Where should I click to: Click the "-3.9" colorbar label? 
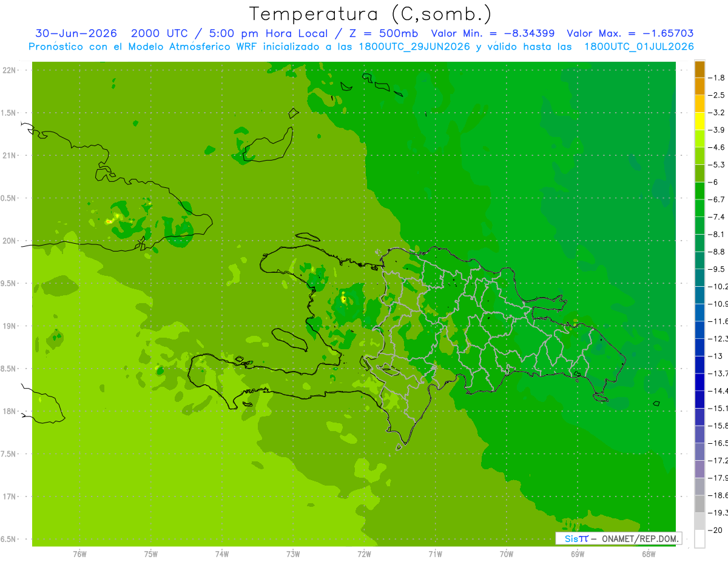(717, 130)
